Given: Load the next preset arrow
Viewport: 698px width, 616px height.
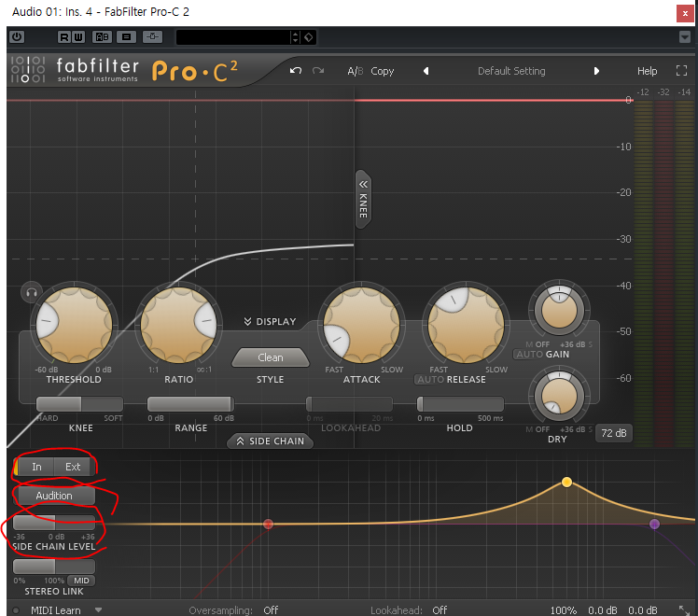Looking at the screenshot, I should (596, 71).
